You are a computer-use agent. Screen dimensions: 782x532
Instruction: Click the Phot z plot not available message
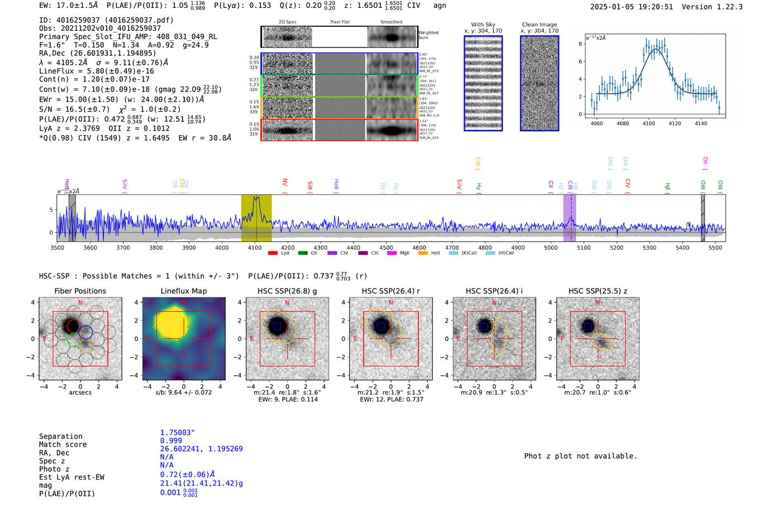[x=580, y=456]
